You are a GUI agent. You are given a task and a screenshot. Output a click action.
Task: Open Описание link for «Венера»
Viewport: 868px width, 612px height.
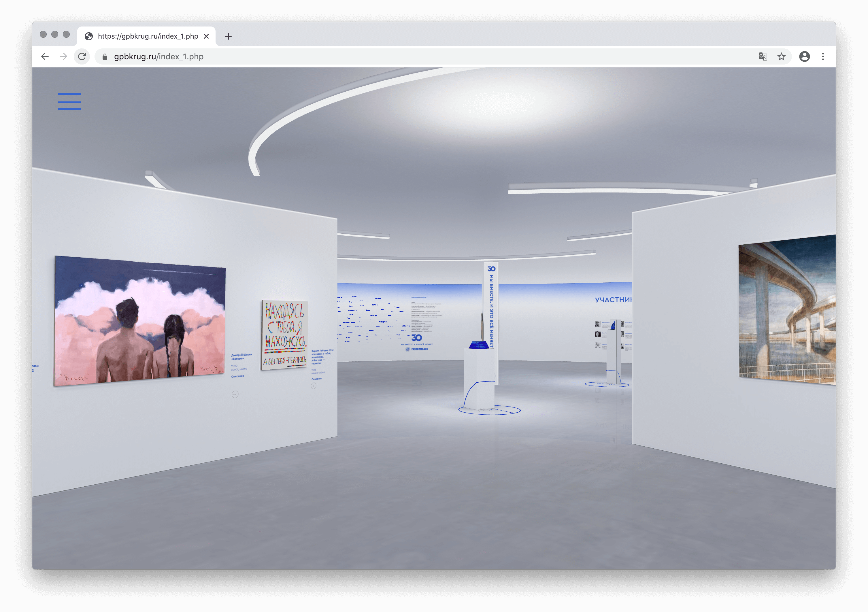tap(237, 376)
